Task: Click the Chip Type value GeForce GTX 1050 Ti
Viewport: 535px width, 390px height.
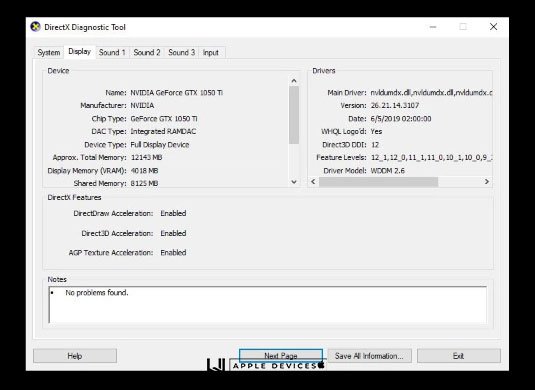Action: click(164, 118)
